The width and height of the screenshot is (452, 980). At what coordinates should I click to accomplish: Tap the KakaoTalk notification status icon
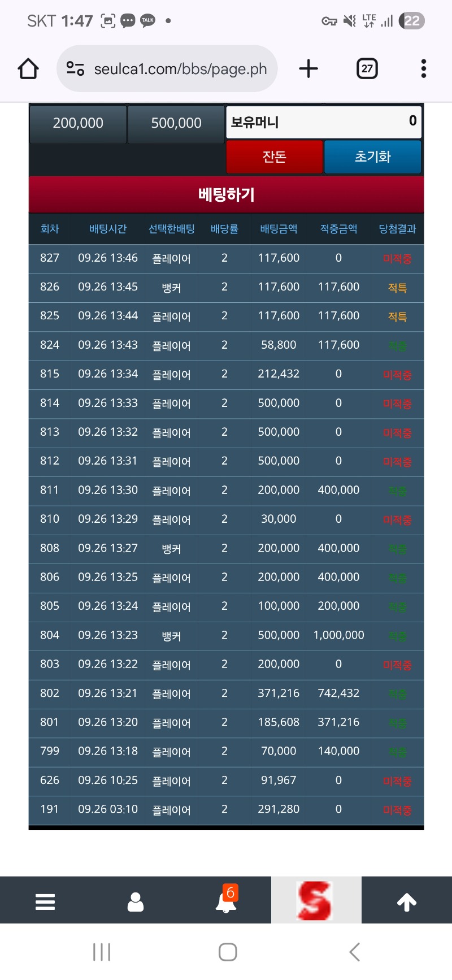click(147, 21)
